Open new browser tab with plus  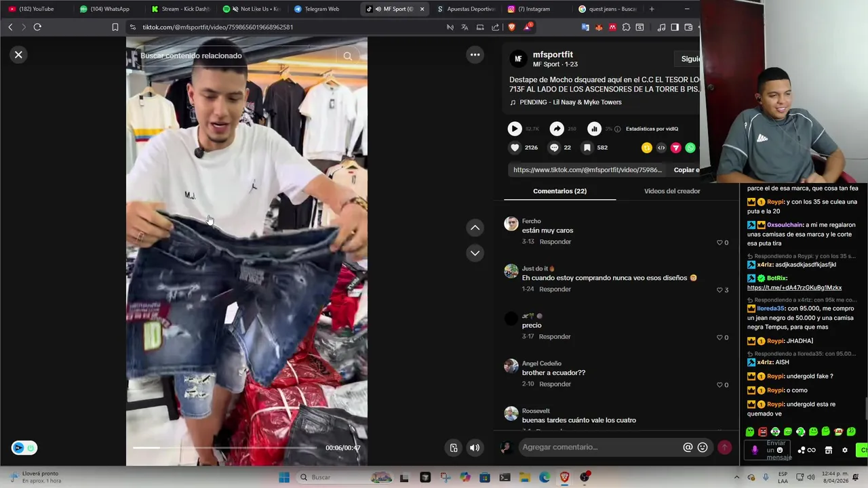(x=652, y=9)
